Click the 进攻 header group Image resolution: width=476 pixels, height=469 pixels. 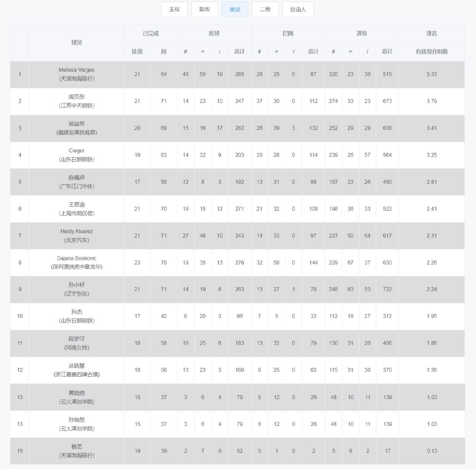tap(362, 34)
